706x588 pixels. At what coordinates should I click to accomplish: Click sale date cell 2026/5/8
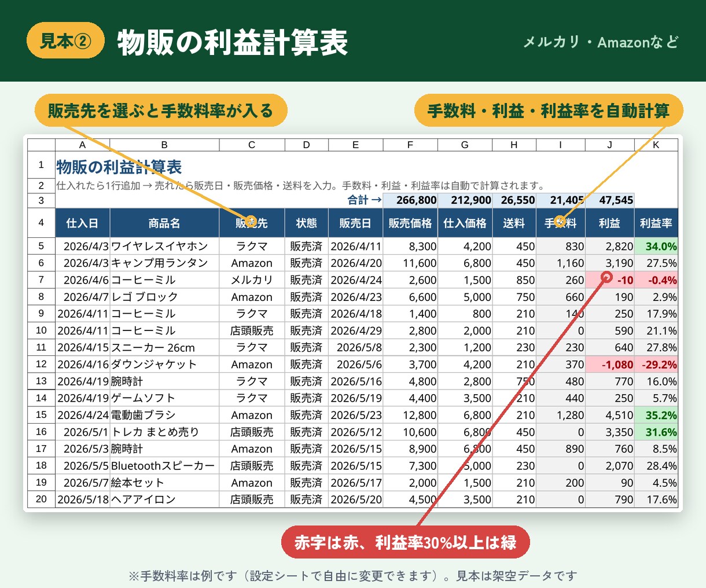coord(355,347)
